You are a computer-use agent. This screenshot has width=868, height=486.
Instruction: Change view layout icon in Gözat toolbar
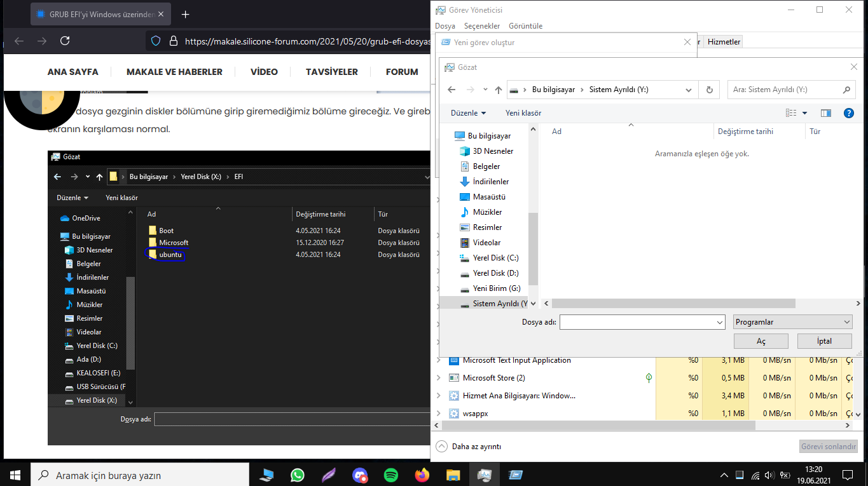791,113
